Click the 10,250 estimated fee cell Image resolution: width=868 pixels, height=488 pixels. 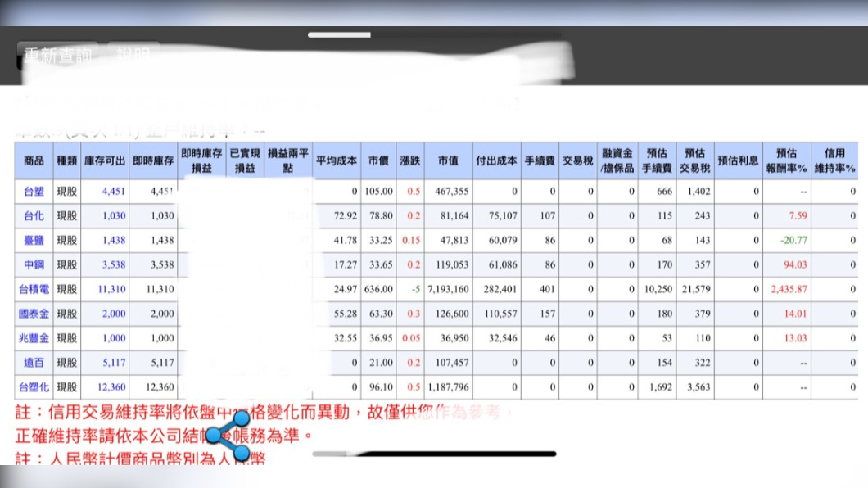[658, 289]
